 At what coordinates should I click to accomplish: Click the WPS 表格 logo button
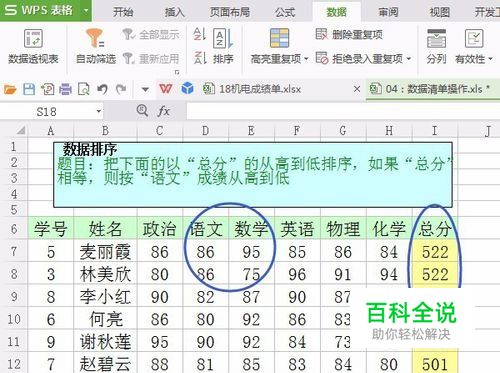pos(40,10)
